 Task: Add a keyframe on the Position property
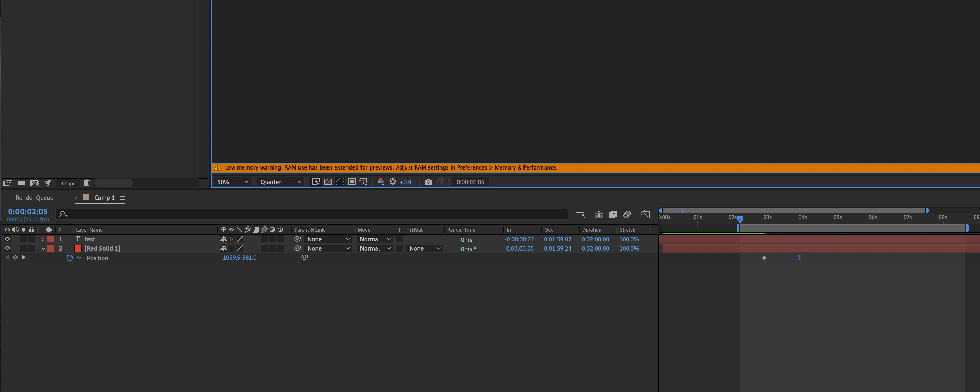[x=15, y=257]
